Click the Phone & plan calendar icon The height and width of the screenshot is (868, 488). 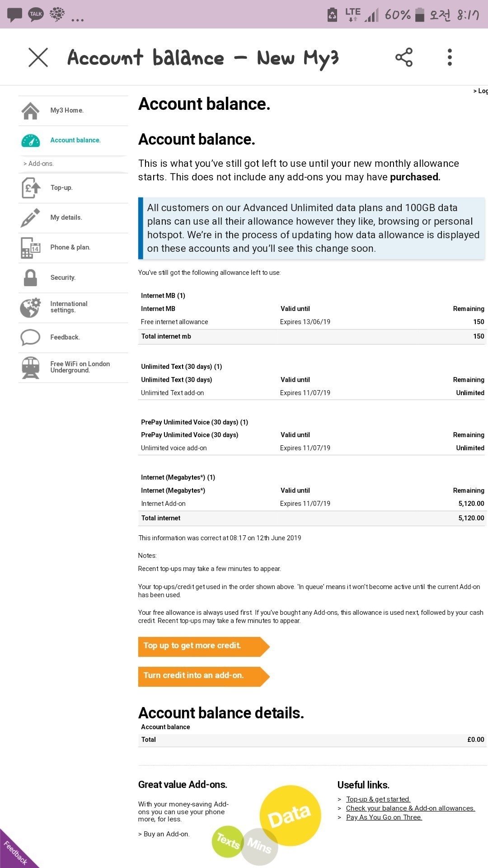click(30, 248)
